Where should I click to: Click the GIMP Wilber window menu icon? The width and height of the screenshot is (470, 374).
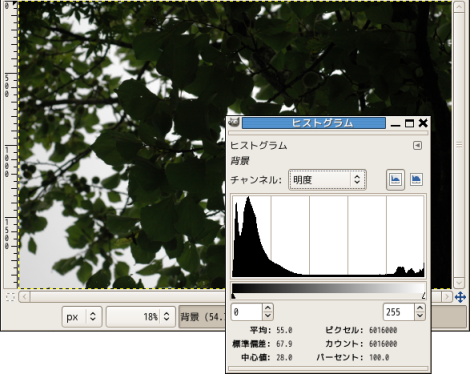(234, 122)
